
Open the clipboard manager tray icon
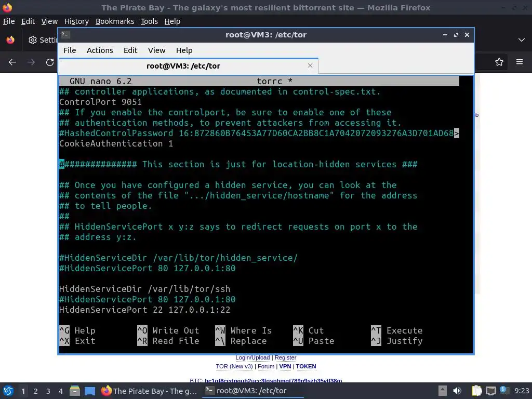477,391
